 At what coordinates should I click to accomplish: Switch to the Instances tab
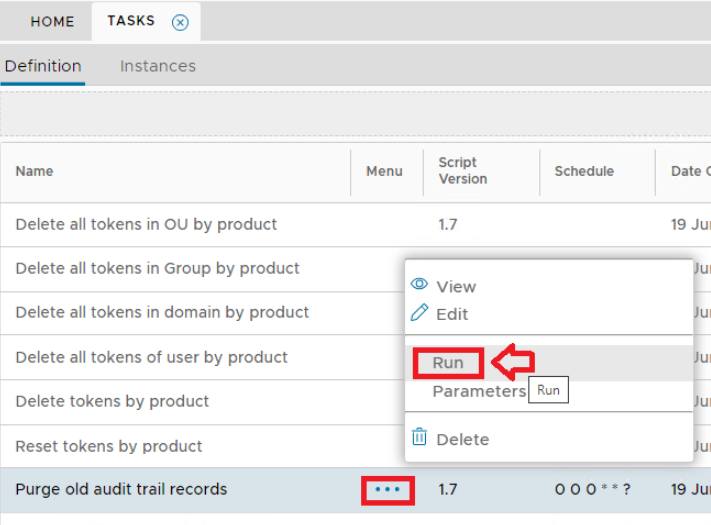pos(158,66)
